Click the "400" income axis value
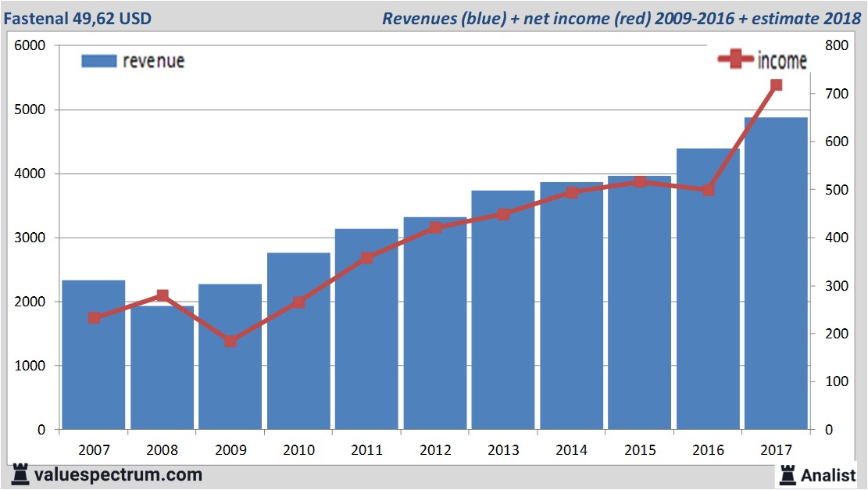This screenshot has height=490, width=868. click(x=837, y=238)
